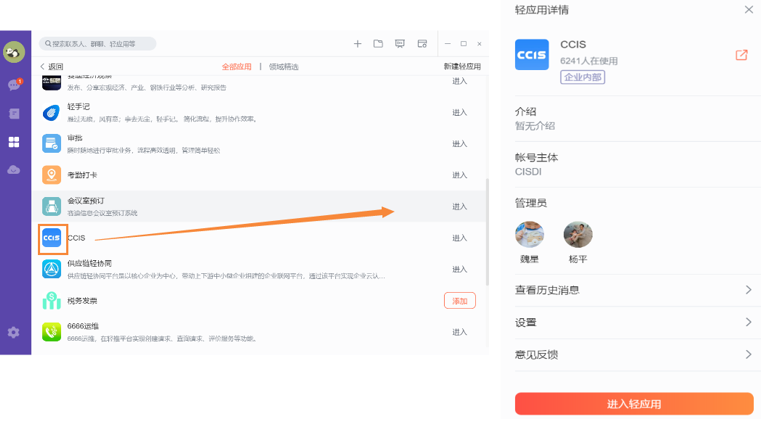Click the screen/presentation icon in top toolbar
The image size is (767, 424).
point(400,44)
